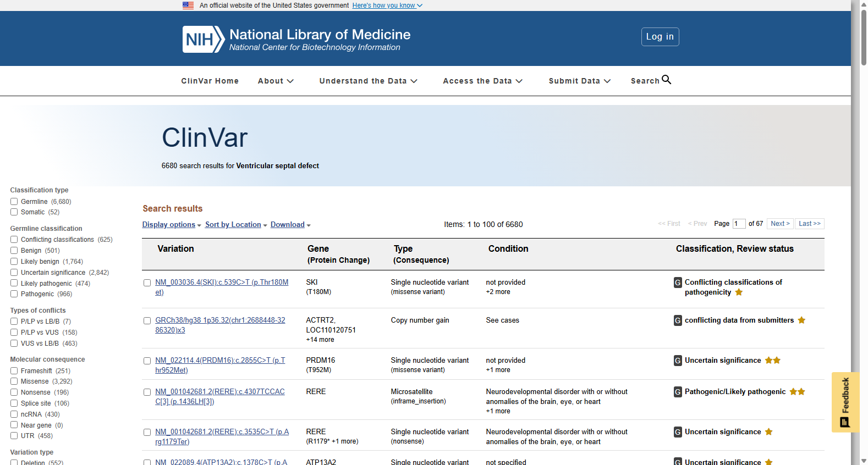Click the star beside conflicting data from submitters

point(801,320)
